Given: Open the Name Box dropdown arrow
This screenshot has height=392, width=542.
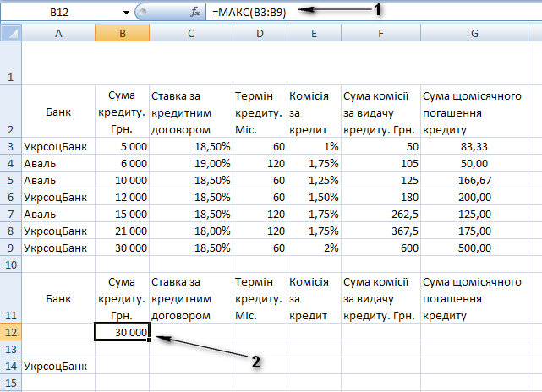Looking at the screenshot, I should [x=126, y=13].
